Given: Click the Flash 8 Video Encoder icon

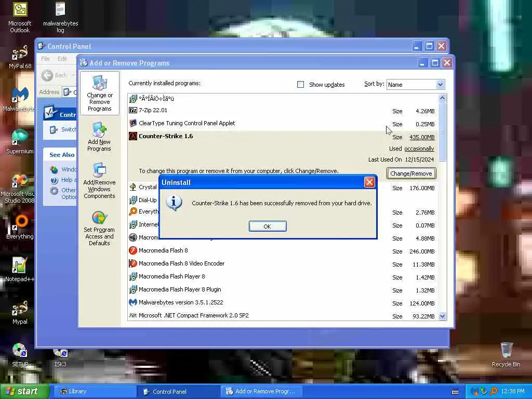Looking at the screenshot, I should (x=132, y=263).
